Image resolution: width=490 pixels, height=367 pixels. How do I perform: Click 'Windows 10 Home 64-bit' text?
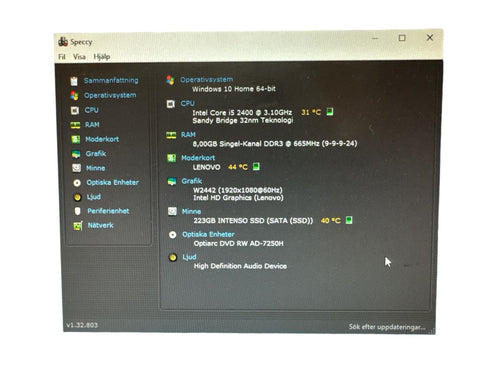pos(234,89)
